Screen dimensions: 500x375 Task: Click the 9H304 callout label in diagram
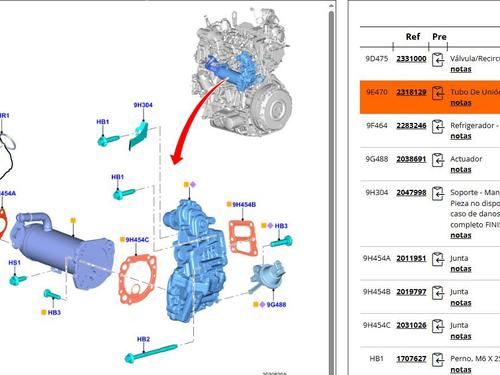tap(143, 105)
